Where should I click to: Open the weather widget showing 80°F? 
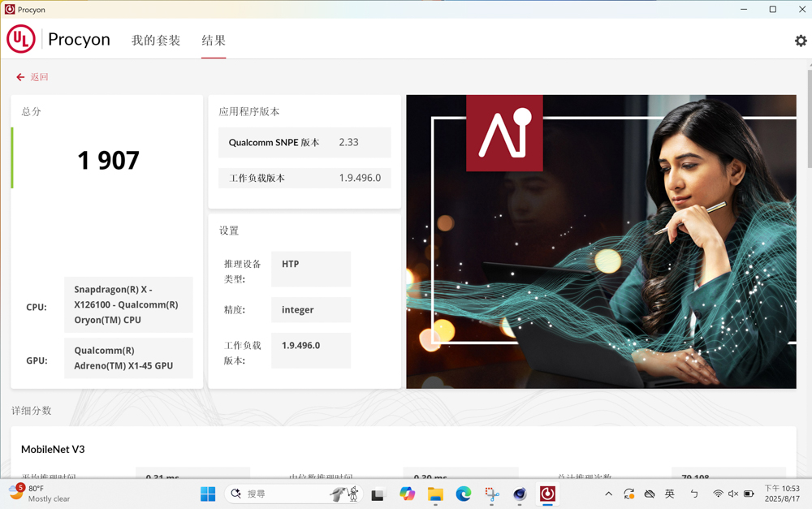click(x=39, y=494)
